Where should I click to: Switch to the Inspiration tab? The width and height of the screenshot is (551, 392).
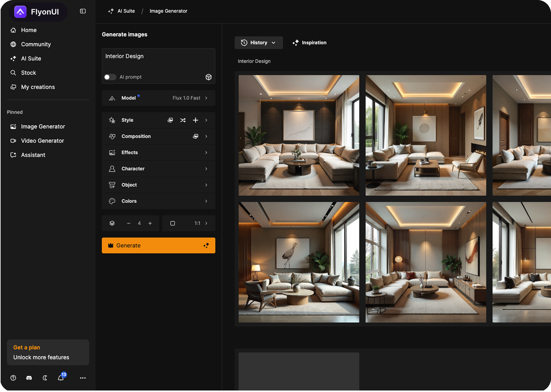click(x=309, y=43)
